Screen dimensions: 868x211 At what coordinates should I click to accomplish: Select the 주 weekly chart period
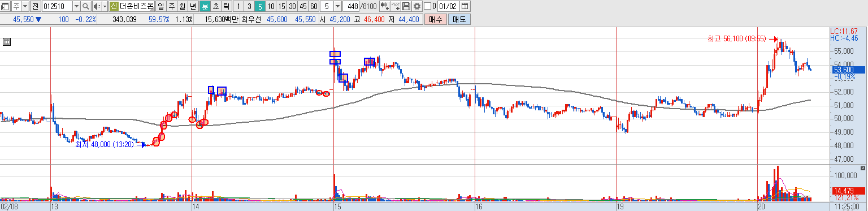[x=171, y=6]
